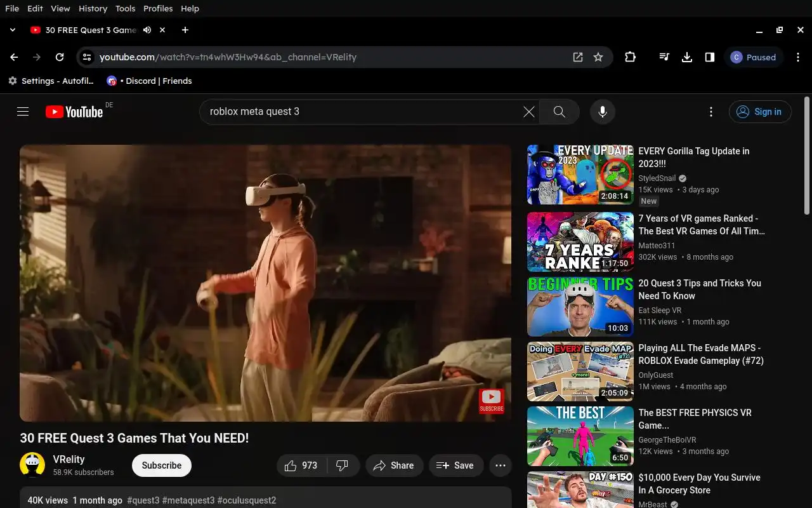
Task: Open YouTube settings three-dot menu
Action: (x=711, y=112)
